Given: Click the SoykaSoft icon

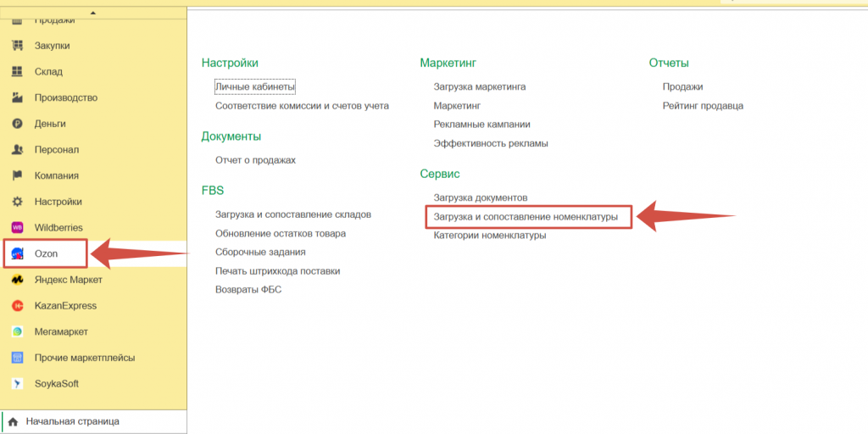Looking at the screenshot, I should click(17, 384).
